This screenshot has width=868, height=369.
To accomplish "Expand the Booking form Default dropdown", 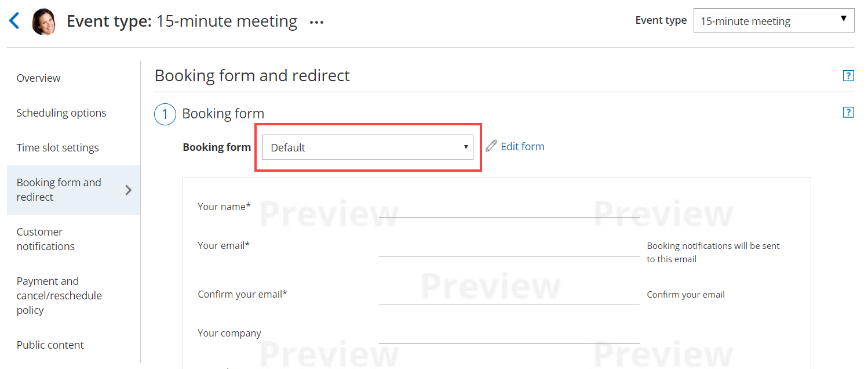I will (367, 147).
